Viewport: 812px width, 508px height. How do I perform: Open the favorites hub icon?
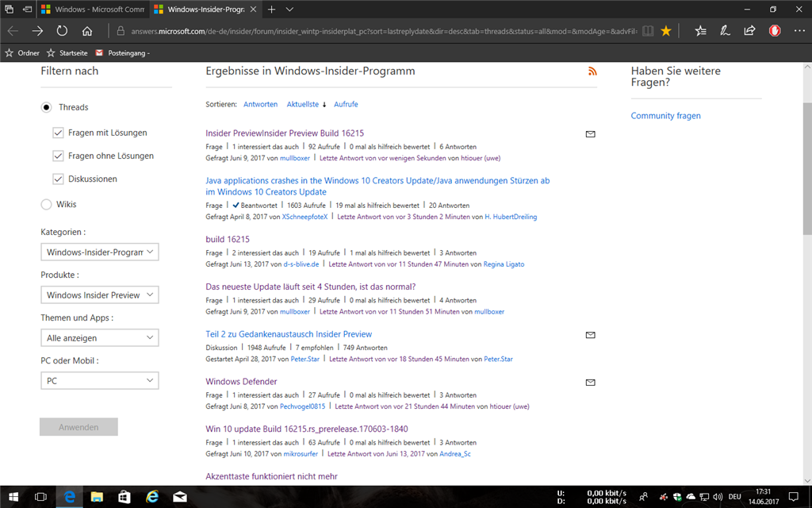point(701,31)
